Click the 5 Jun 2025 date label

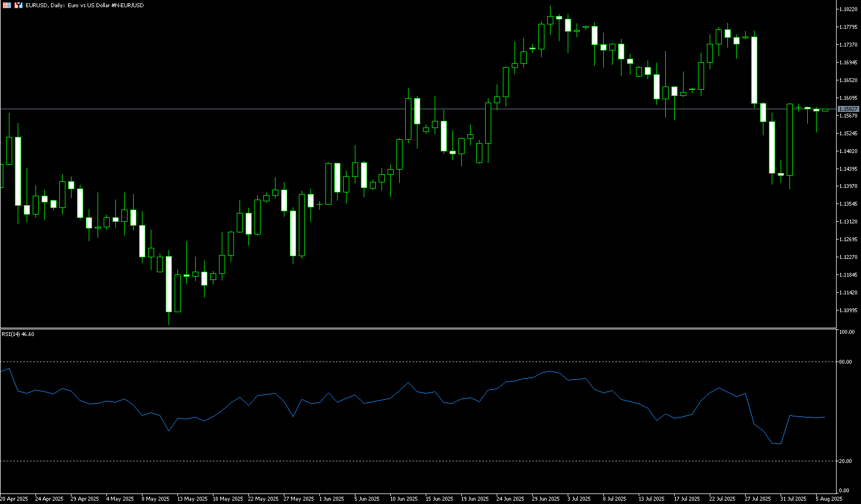coord(367,499)
